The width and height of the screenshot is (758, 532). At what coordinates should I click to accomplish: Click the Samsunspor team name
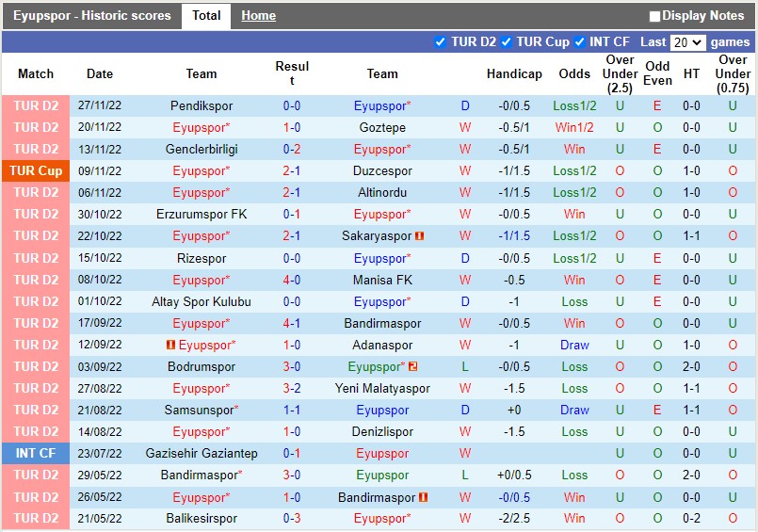[200, 410]
